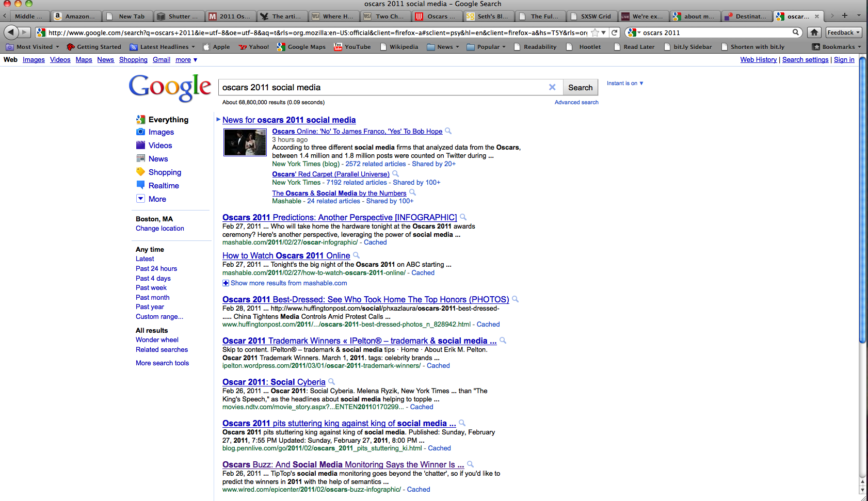Filter results to Past 24 hours
This screenshot has width=868, height=501.
pyautogui.click(x=156, y=268)
